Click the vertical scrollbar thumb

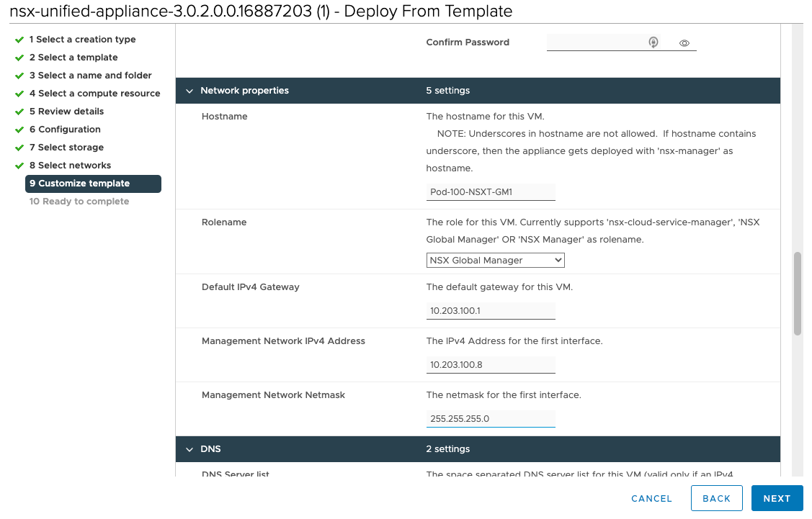(x=798, y=294)
